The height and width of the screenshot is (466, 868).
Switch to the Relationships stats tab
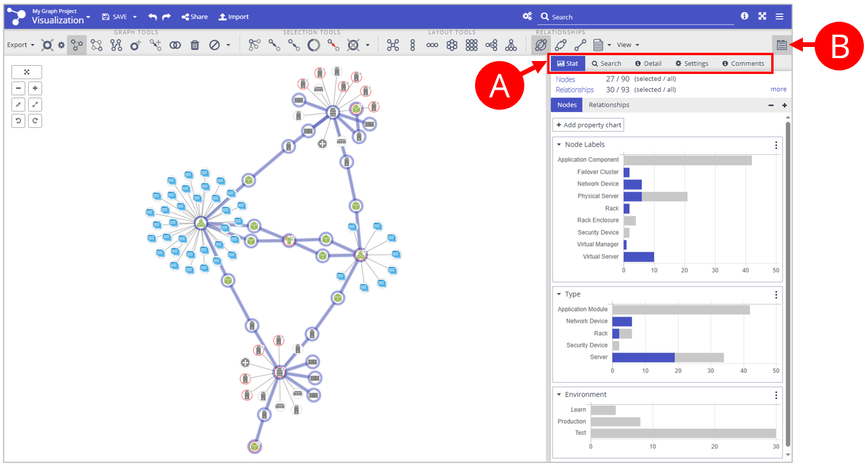coord(609,105)
